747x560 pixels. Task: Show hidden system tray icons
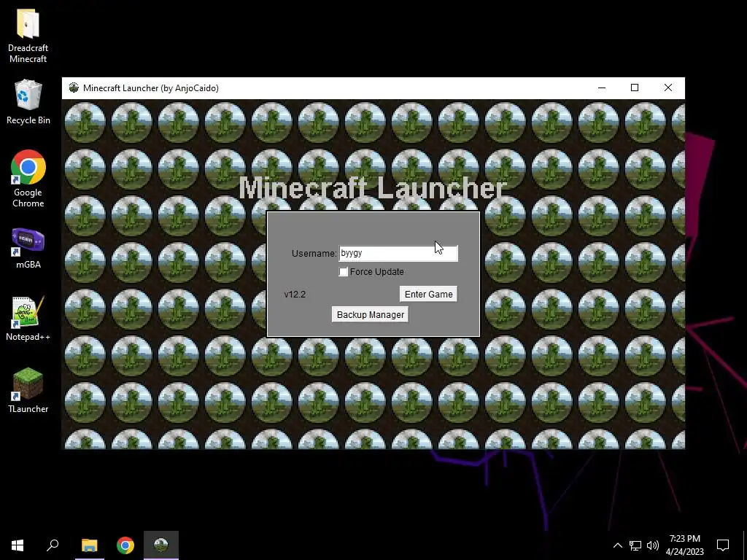617,545
